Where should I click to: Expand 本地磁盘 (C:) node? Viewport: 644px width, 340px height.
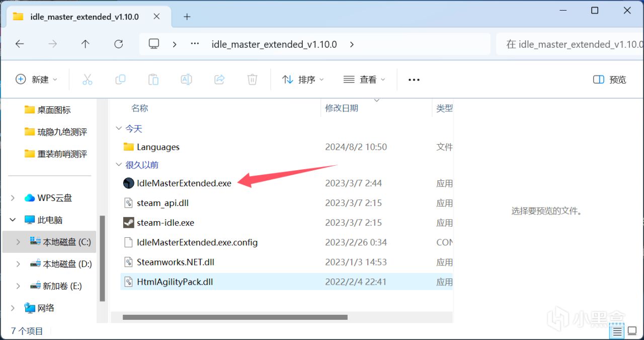[19, 242]
